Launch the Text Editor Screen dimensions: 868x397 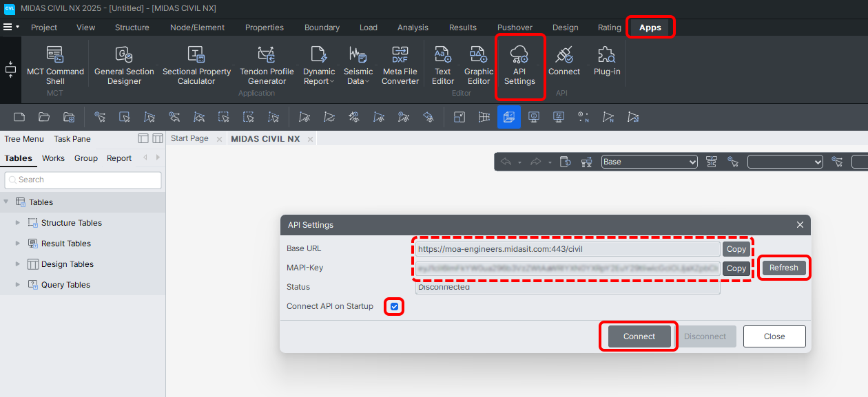(x=443, y=65)
